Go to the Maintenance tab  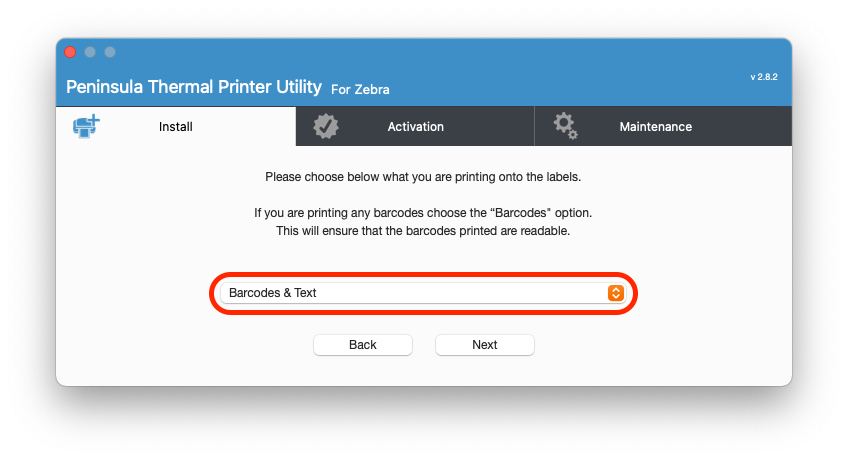coord(655,126)
